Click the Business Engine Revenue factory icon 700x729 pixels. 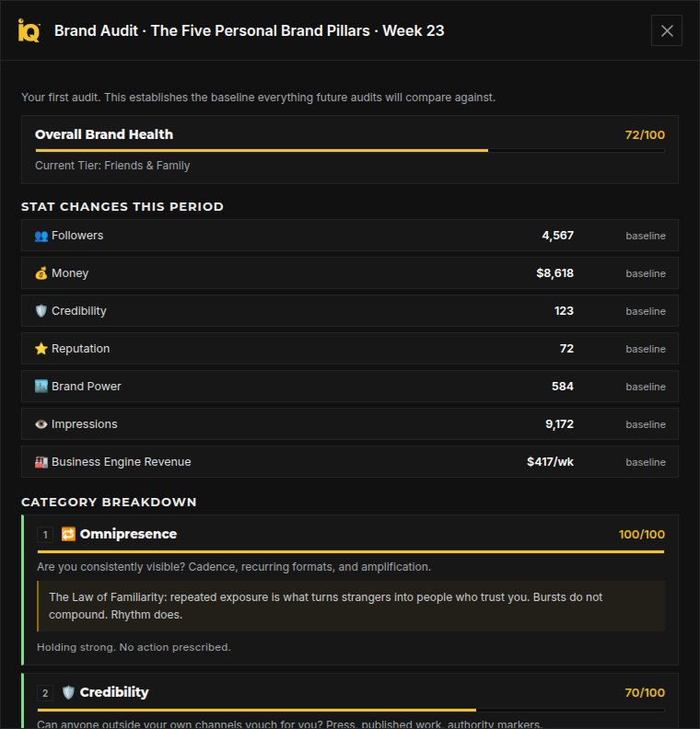[x=41, y=462]
